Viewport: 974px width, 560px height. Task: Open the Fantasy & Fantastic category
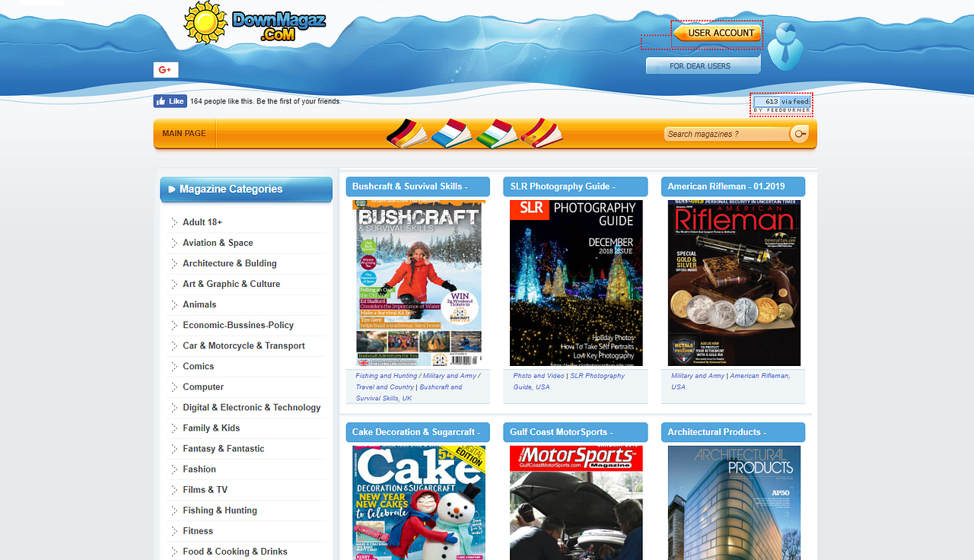[224, 448]
